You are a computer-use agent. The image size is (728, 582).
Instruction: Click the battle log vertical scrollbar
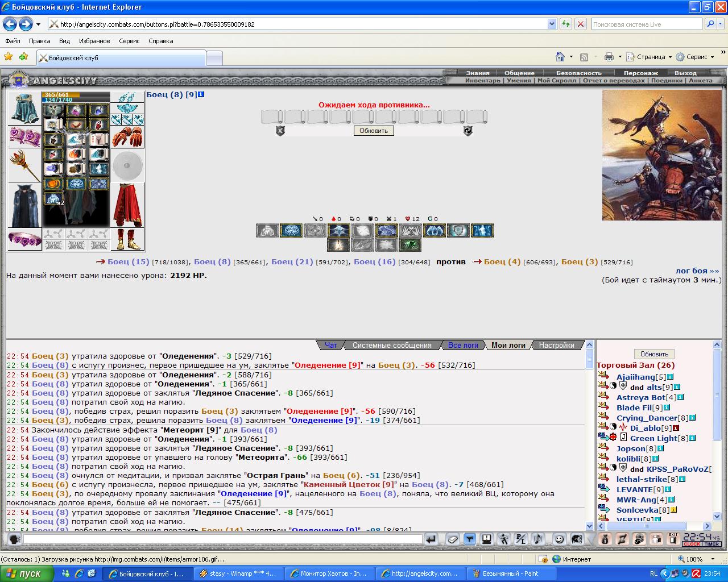(x=589, y=436)
